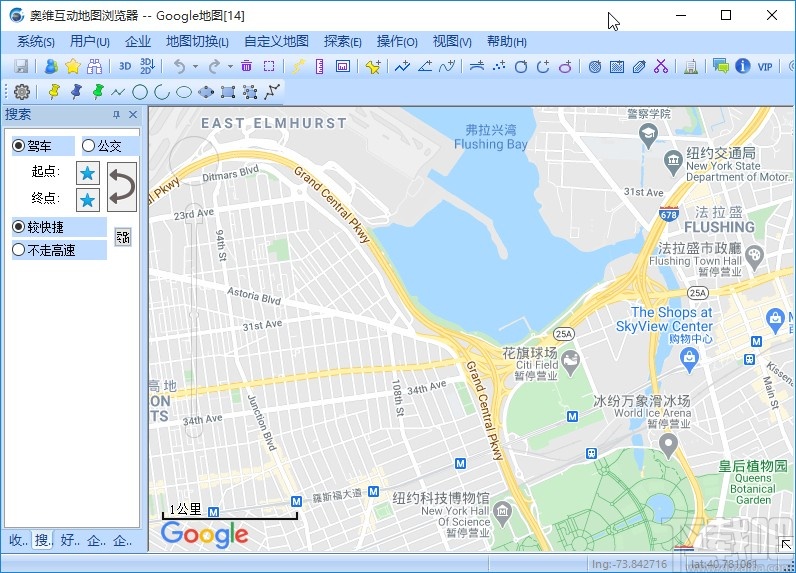Select the yellow pushpin marker
796x573 pixels.
point(54,91)
